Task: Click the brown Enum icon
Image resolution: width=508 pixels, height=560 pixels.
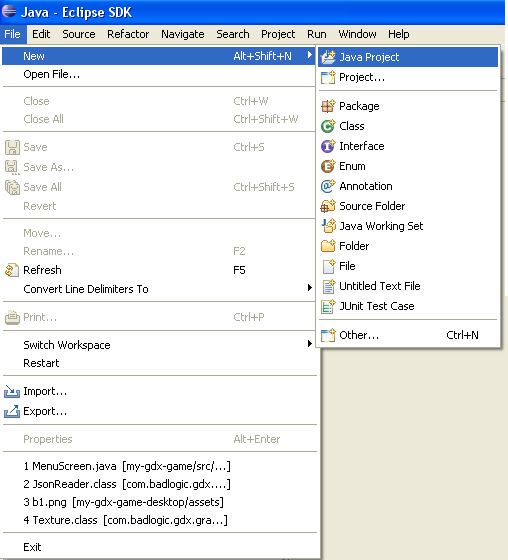Action: (328, 166)
